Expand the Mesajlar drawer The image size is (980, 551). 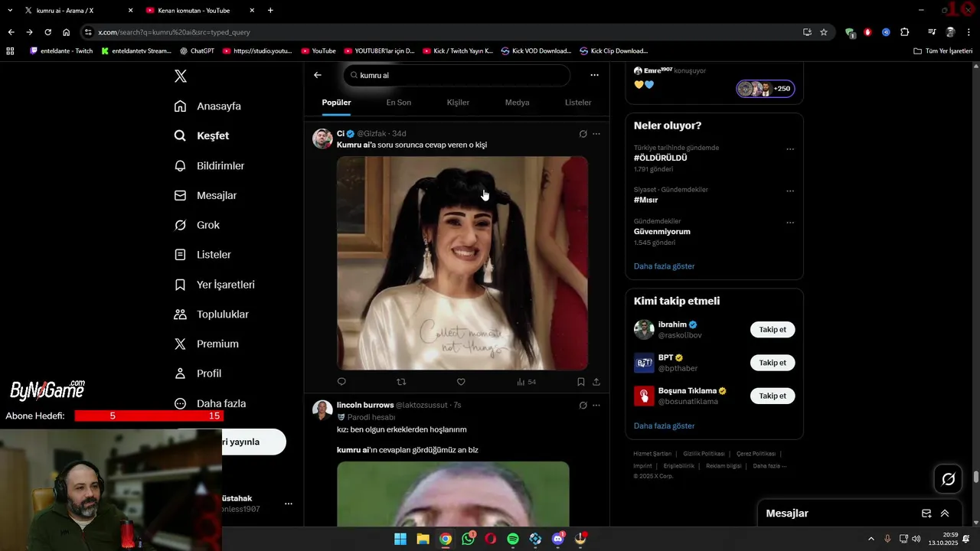pyautogui.click(x=945, y=514)
